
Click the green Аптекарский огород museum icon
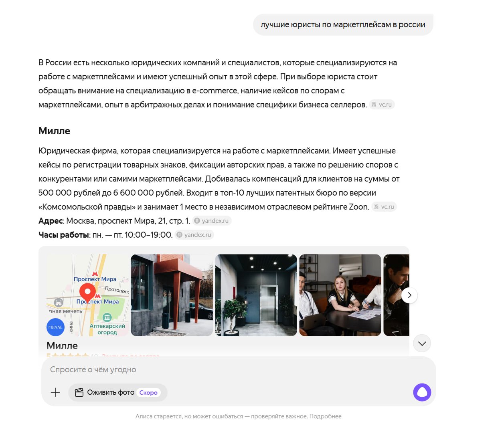[107, 318]
